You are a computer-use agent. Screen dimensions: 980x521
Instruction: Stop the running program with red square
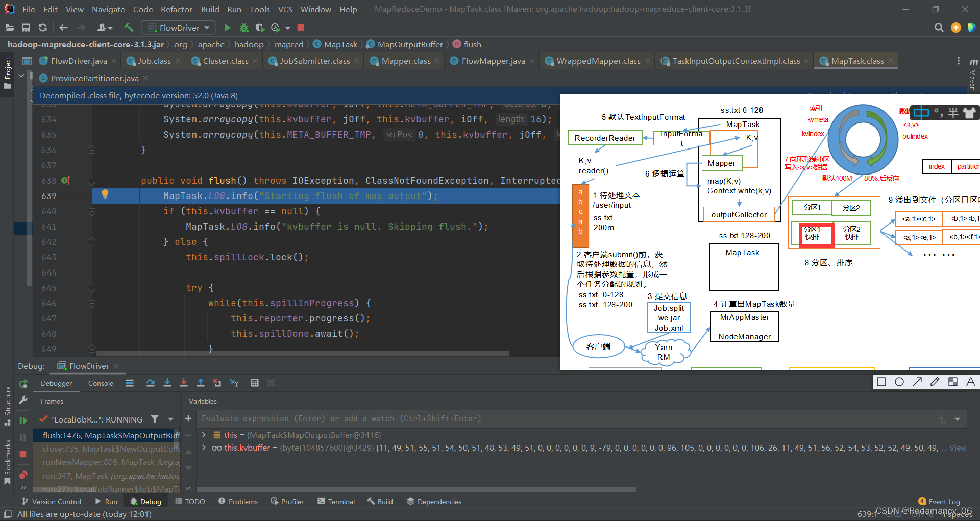(x=301, y=28)
